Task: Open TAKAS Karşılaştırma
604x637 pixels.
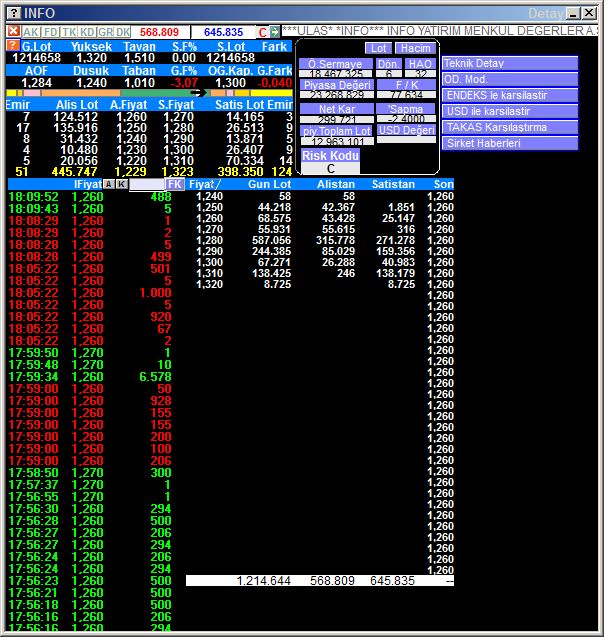Action: pyautogui.click(x=510, y=127)
